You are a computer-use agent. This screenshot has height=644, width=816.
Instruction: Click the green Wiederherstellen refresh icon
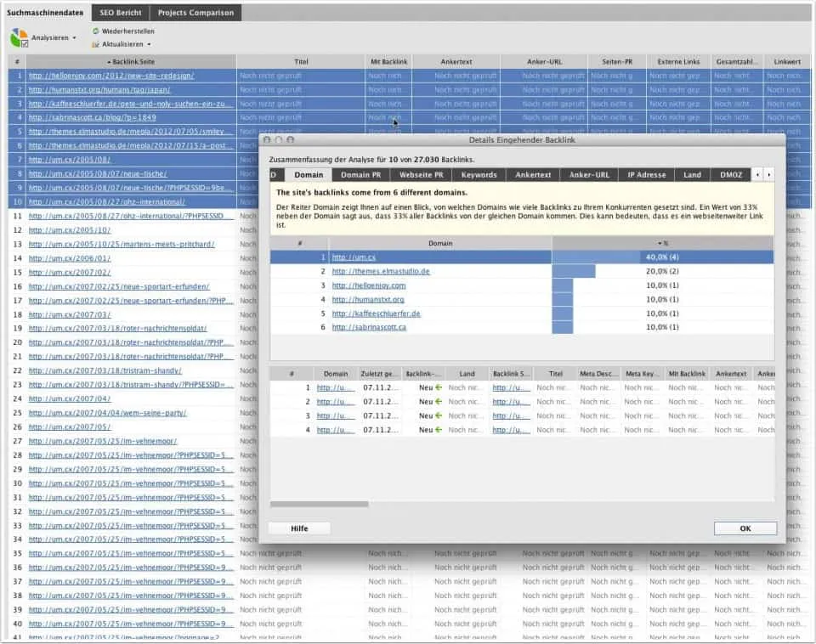[x=95, y=31]
